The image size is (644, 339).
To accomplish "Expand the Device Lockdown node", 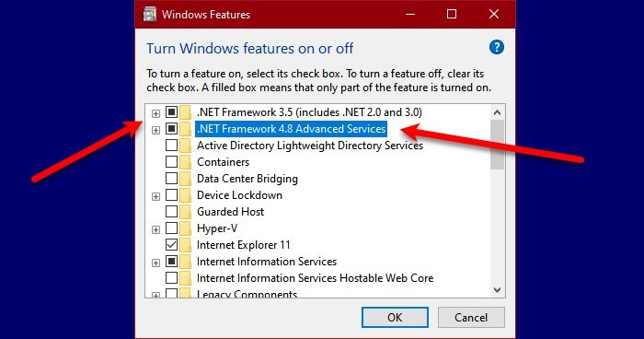I will [155, 196].
